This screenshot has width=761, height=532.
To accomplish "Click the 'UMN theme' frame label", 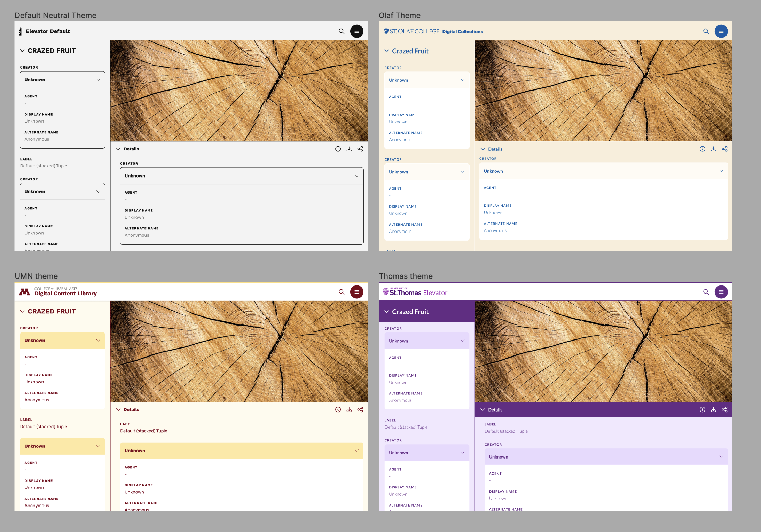I will pos(36,276).
